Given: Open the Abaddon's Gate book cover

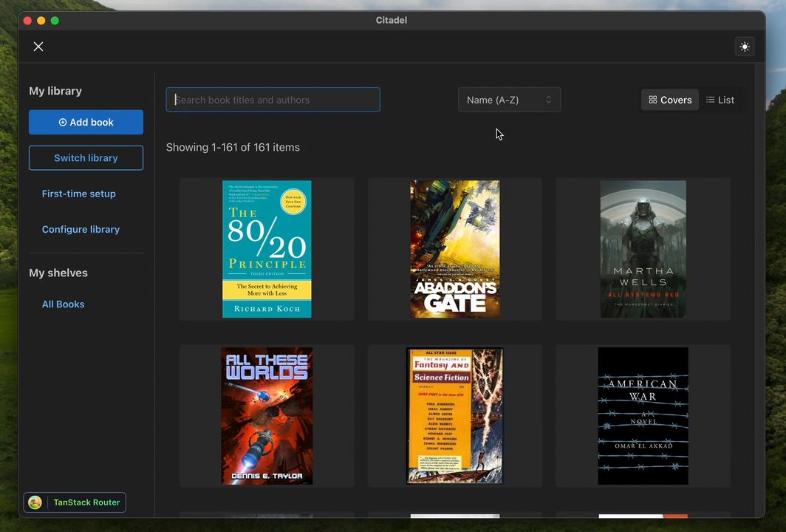Looking at the screenshot, I should (454, 248).
